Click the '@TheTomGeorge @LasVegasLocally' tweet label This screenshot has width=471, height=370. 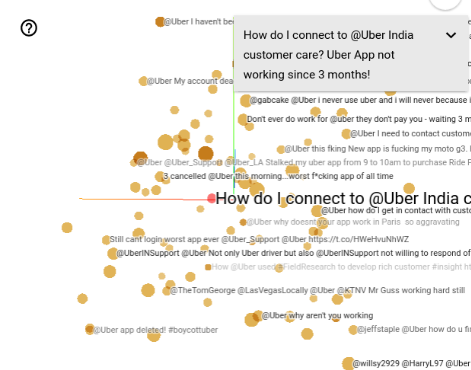[x=317, y=290]
